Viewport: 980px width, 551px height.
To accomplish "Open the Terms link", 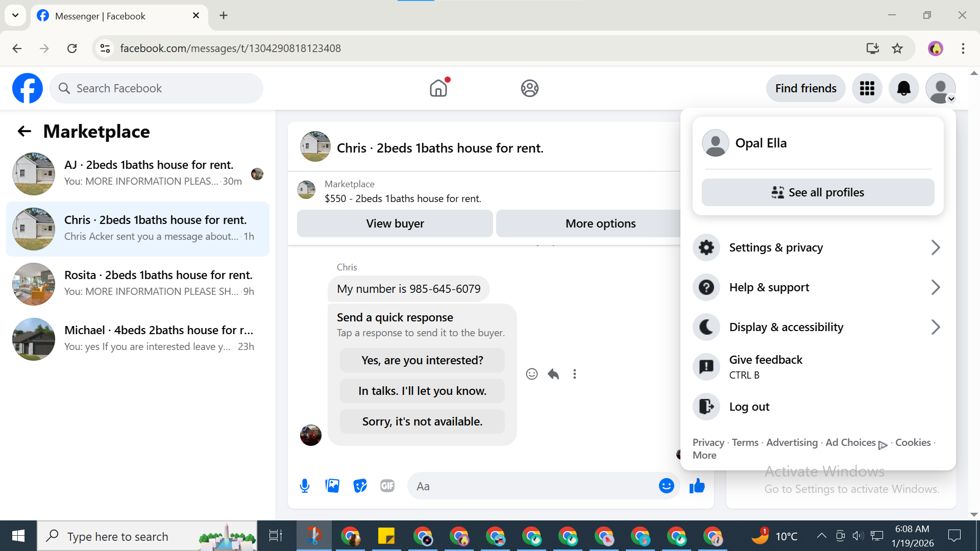I will pyautogui.click(x=745, y=442).
